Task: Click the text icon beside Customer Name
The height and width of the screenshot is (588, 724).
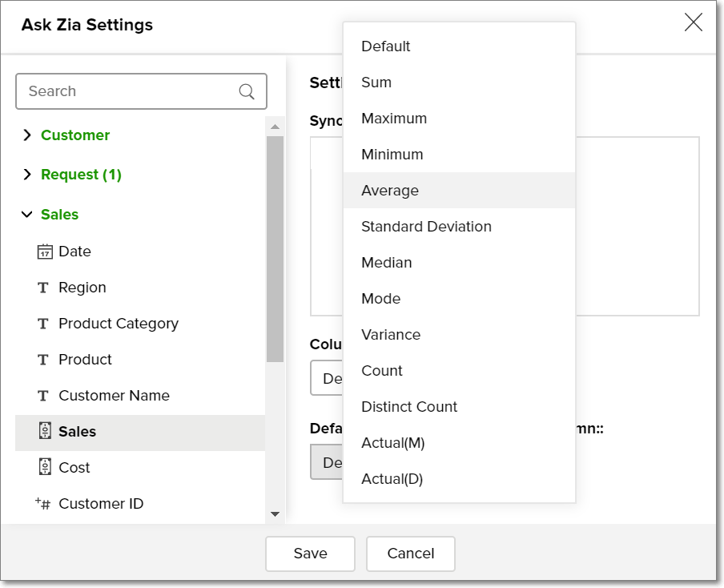Action: [44, 396]
